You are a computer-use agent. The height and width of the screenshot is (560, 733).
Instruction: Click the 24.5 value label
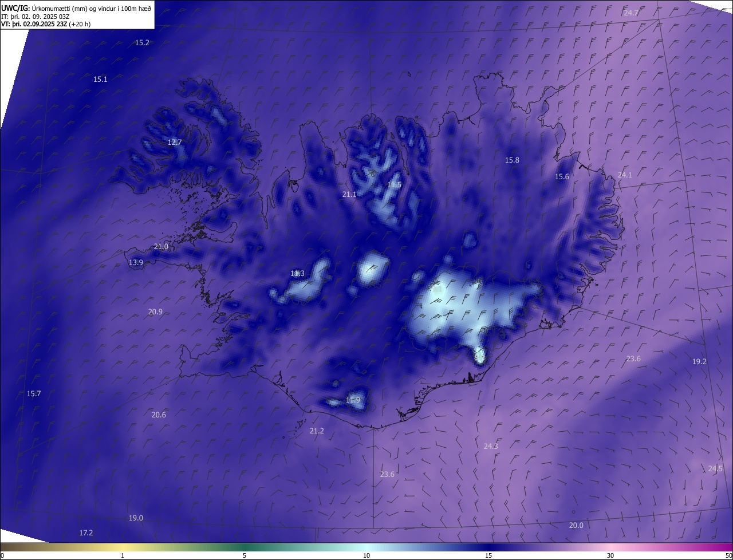tap(715, 469)
